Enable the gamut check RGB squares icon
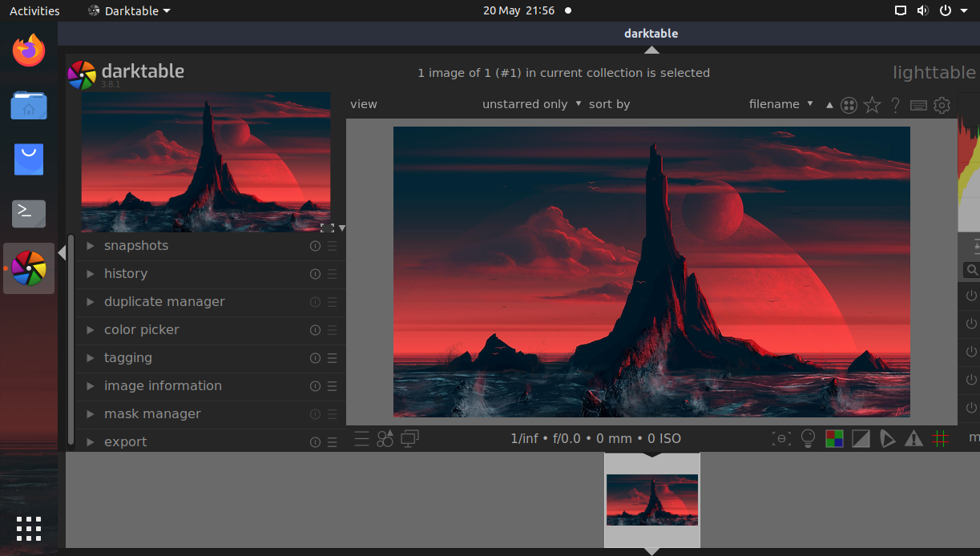Image resolution: width=980 pixels, height=556 pixels. 834,438
